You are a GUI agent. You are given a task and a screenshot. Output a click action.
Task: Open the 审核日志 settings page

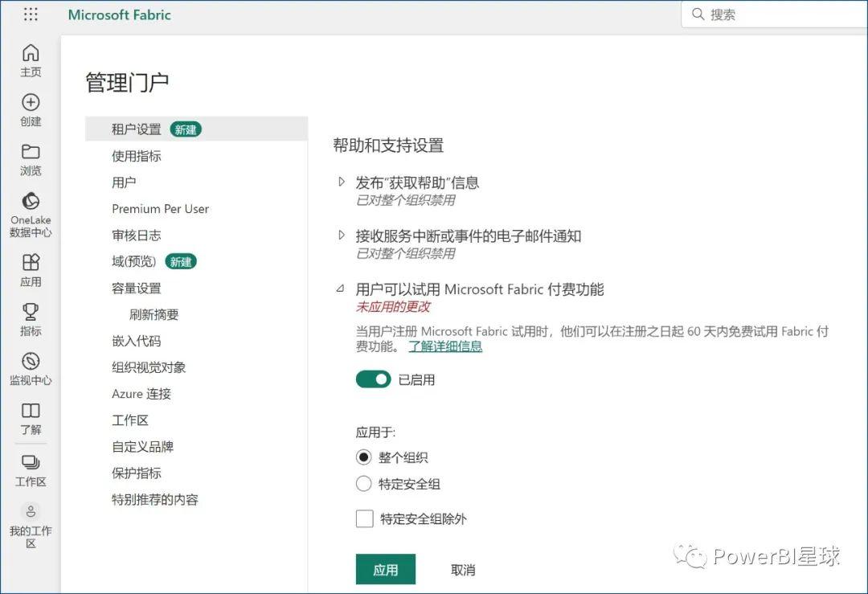[x=136, y=235]
